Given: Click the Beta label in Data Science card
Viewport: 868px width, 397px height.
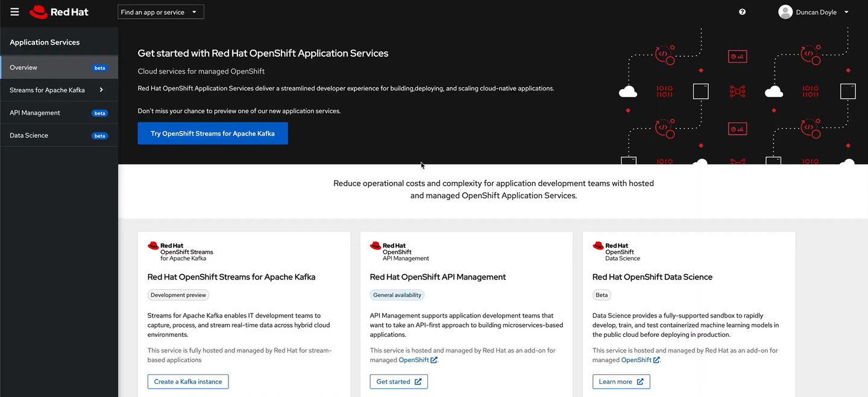Looking at the screenshot, I should (x=602, y=295).
